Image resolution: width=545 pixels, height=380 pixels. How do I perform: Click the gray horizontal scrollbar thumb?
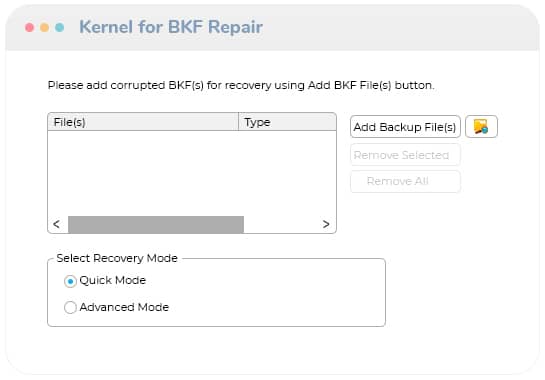(x=156, y=224)
